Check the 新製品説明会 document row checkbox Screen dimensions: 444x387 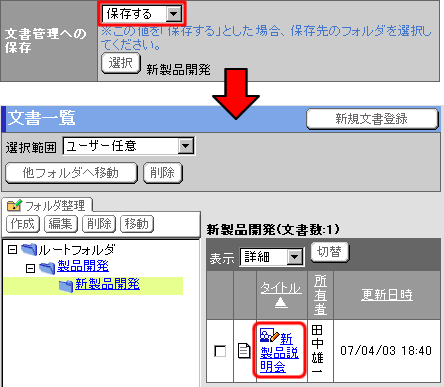tap(220, 351)
